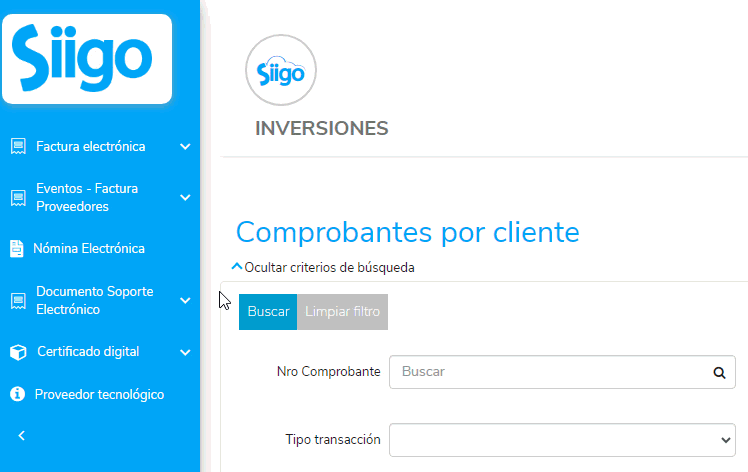Image resolution: width=748 pixels, height=472 pixels.
Task: Click the Eventos - Factura Proveedores icon
Action: pyautogui.click(x=18, y=198)
